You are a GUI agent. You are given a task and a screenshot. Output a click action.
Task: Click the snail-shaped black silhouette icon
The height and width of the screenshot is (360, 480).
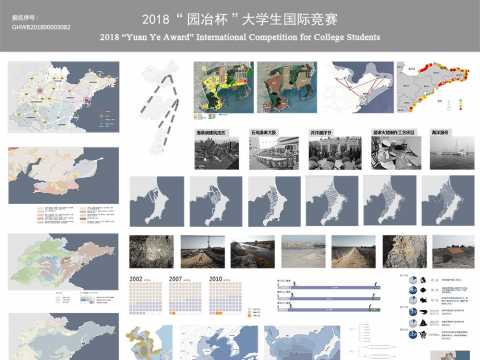(423, 280)
